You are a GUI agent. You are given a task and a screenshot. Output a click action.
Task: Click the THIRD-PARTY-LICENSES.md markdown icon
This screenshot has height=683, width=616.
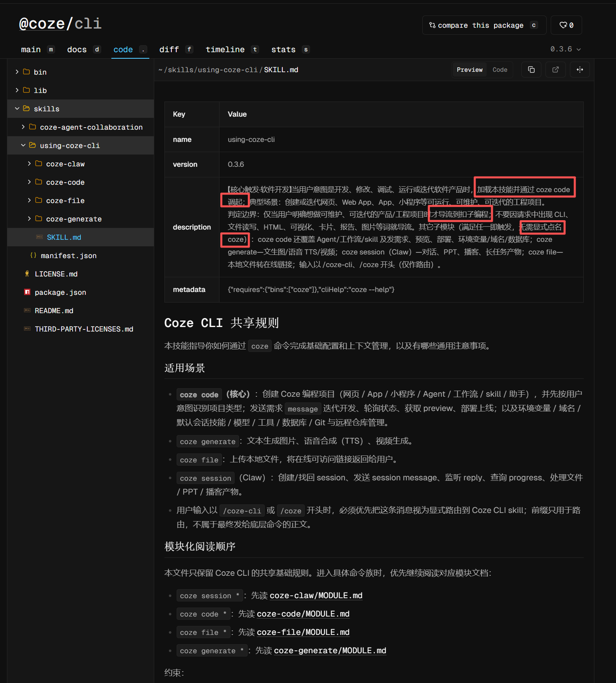27,329
